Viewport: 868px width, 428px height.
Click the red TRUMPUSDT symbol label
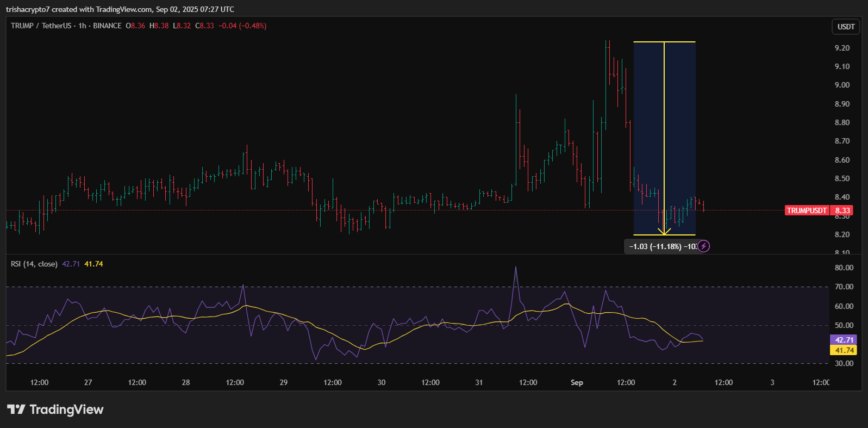[x=807, y=210]
